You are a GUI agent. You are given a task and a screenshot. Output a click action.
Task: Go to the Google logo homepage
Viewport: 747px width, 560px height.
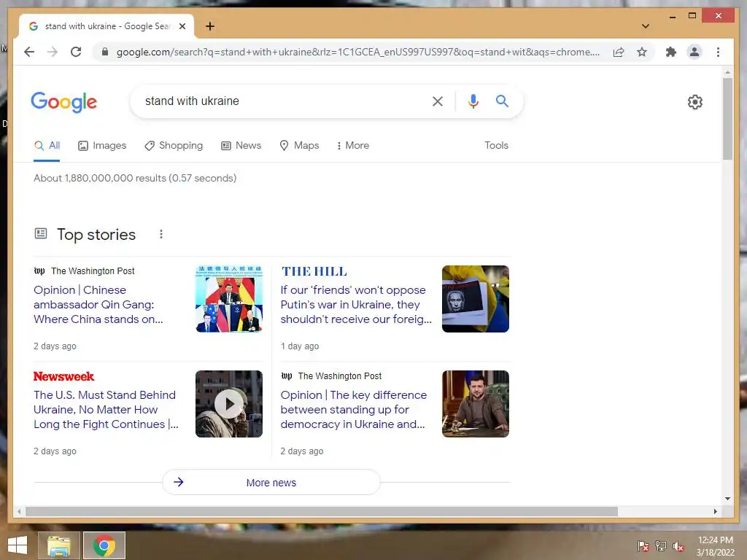tap(64, 102)
